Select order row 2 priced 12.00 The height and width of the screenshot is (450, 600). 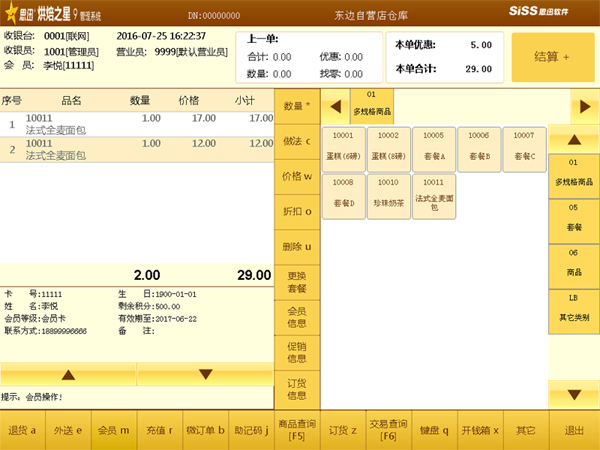[137, 150]
